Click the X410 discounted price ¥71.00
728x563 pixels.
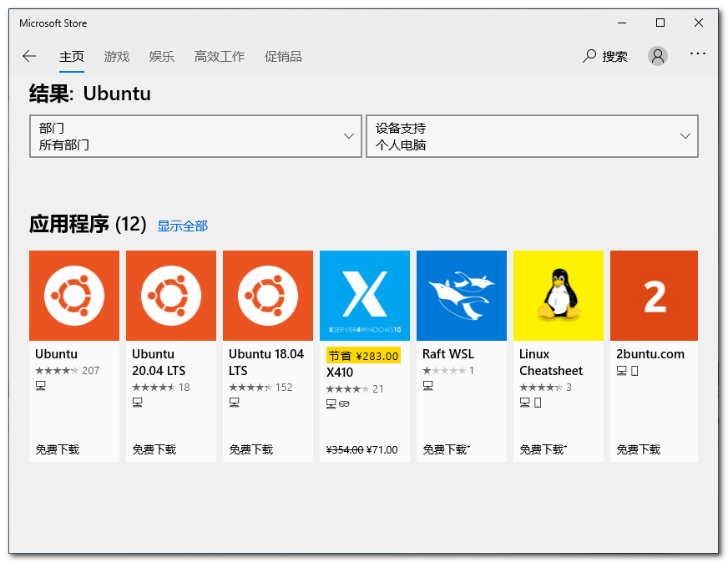[x=382, y=449]
